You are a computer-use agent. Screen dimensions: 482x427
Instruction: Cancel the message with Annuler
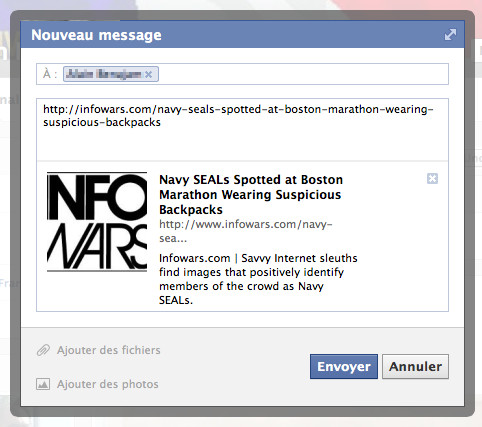click(x=415, y=366)
